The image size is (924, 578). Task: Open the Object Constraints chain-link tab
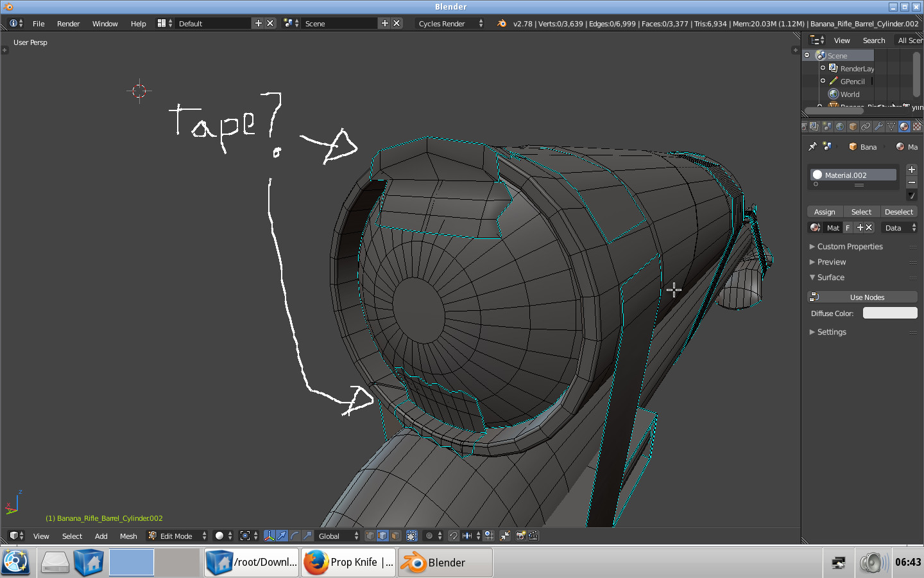[866, 127]
